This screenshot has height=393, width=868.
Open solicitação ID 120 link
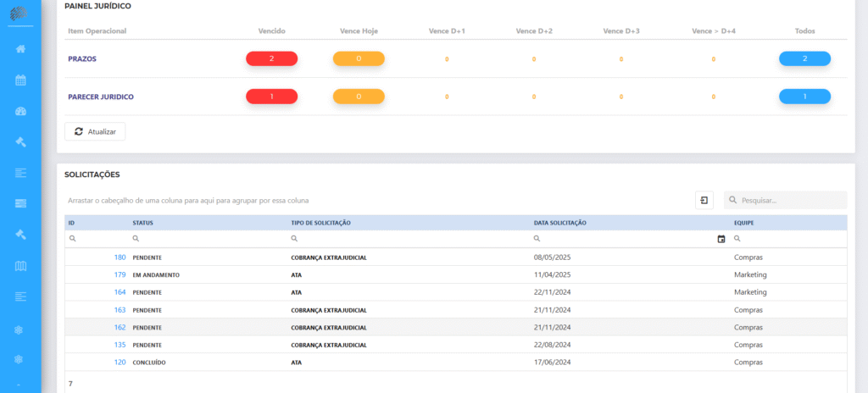tap(120, 362)
